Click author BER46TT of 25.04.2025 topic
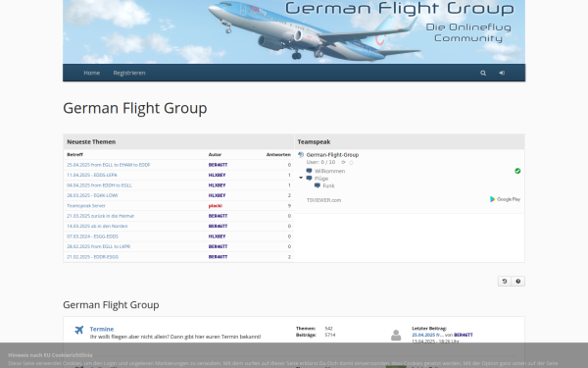 point(218,165)
